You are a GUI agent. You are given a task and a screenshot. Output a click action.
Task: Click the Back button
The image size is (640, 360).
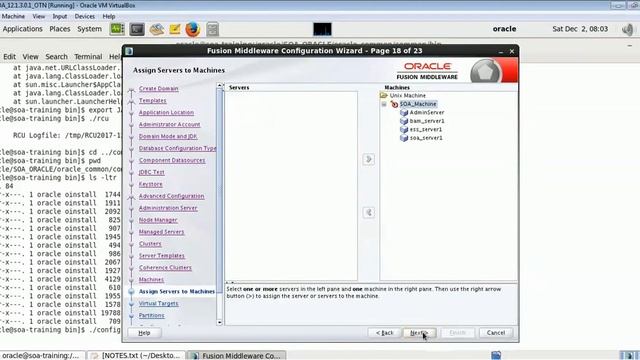pyautogui.click(x=384, y=333)
